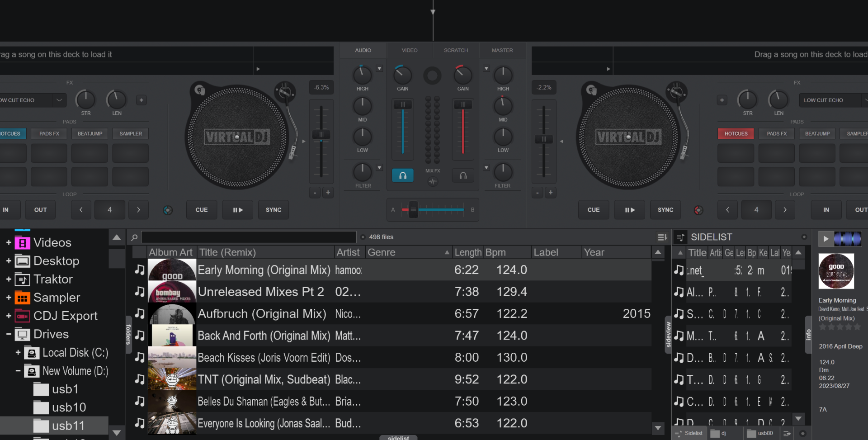Click the left deck SYNC button

(x=274, y=210)
